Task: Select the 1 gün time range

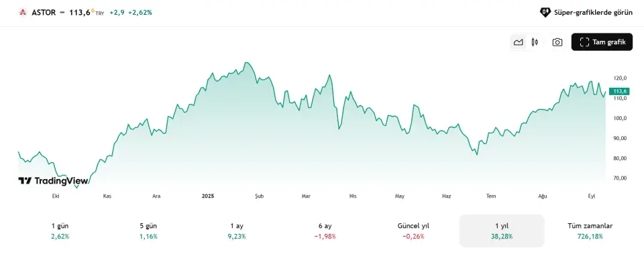Action: point(60,231)
